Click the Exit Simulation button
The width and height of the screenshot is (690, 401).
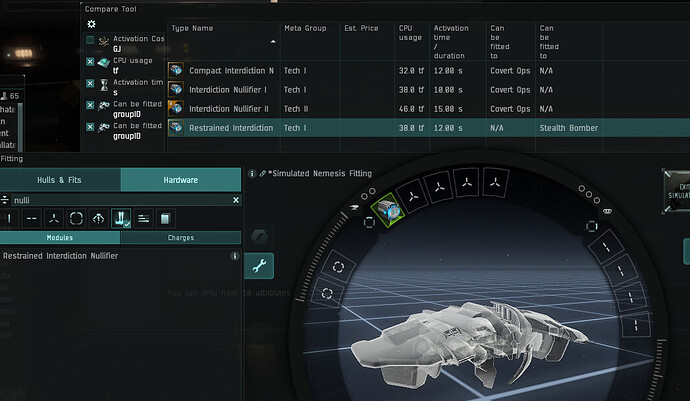coord(677,191)
